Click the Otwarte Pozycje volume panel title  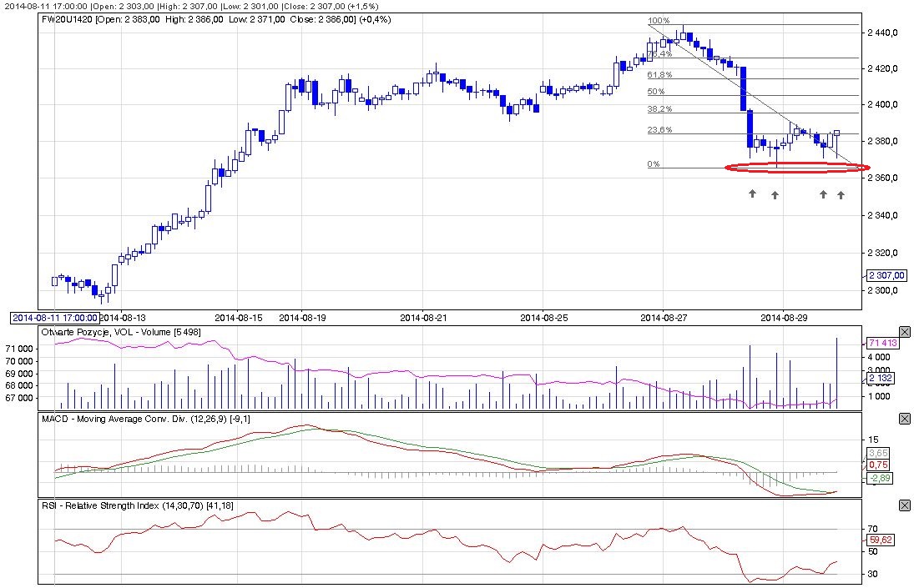pyautogui.click(x=121, y=332)
